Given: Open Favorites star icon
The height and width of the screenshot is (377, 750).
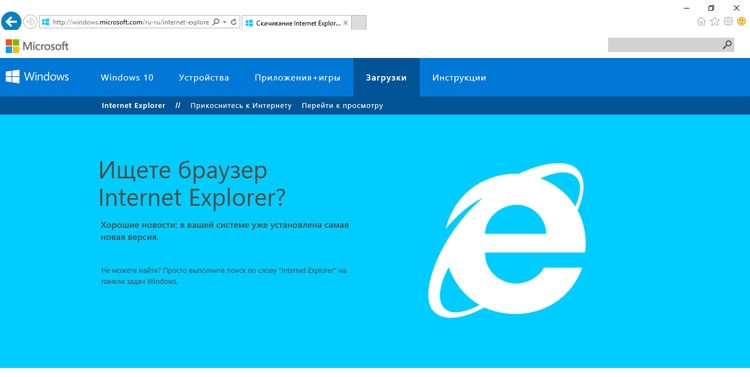Looking at the screenshot, I should click(x=715, y=22).
